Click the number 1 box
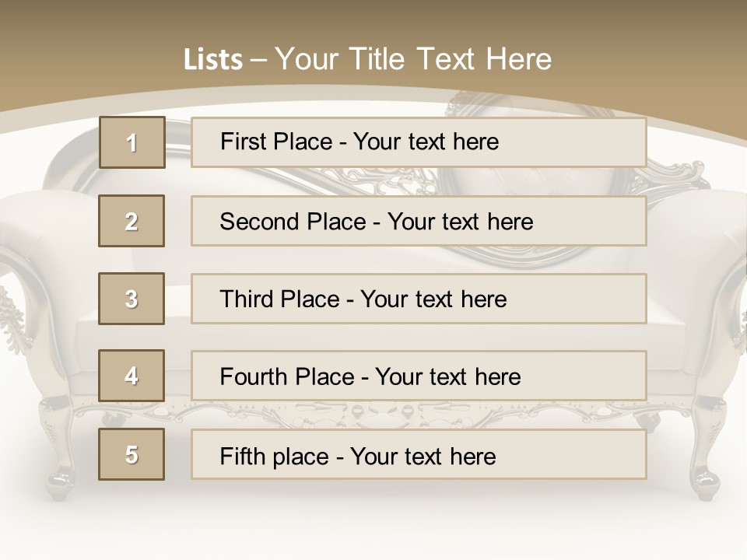 point(132,142)
